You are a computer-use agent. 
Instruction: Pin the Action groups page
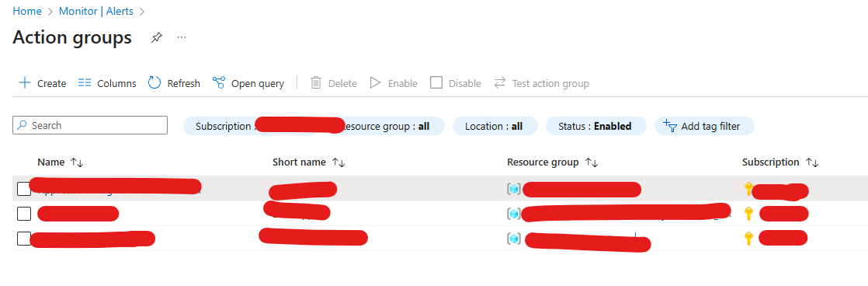pyautogui.click(x=157, y=37)
